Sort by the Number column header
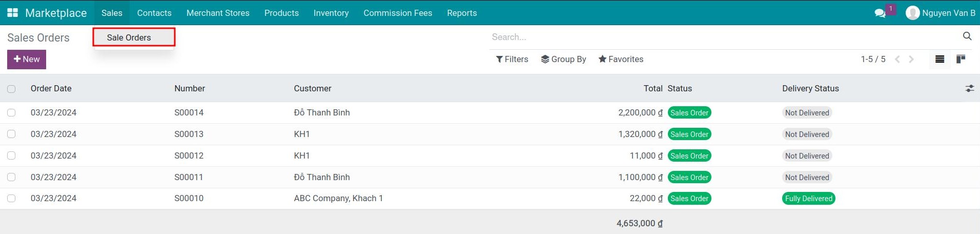 [190, 88]
